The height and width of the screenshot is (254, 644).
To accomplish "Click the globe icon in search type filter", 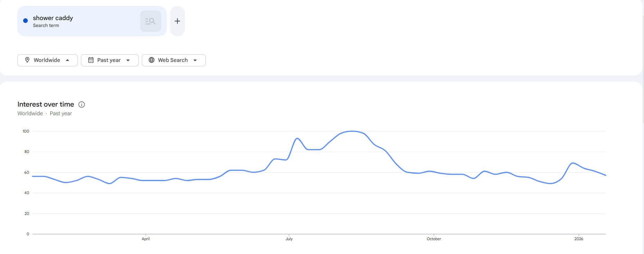I will (151, 60).
